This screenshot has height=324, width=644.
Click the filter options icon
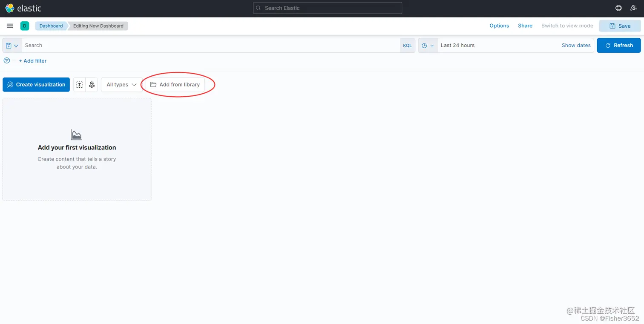pos(7,61)
